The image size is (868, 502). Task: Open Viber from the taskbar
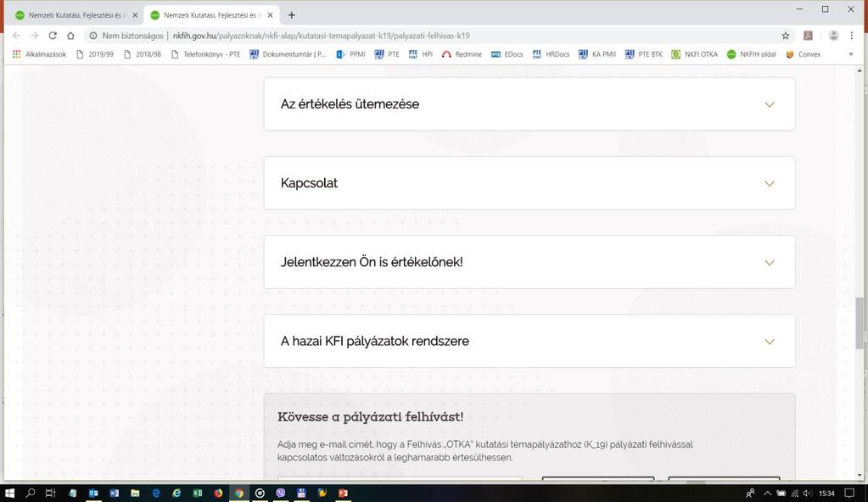[x=281, y=494]
